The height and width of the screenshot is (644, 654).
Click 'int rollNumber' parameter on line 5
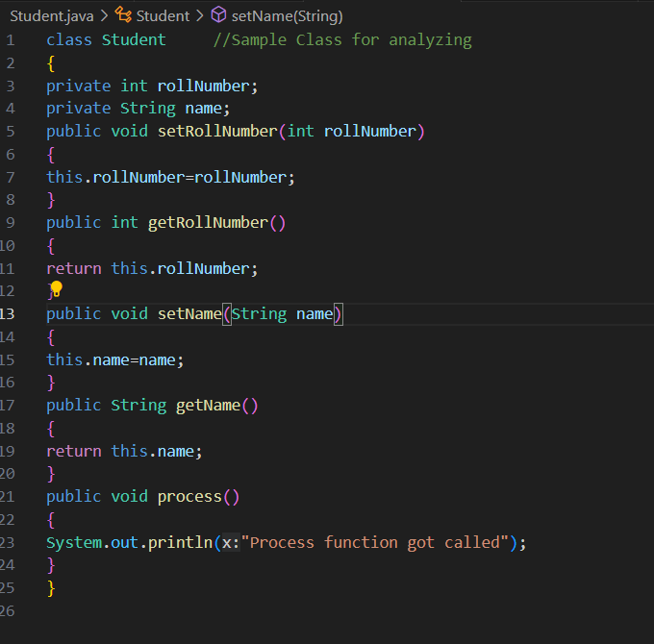tap(352, 132)
